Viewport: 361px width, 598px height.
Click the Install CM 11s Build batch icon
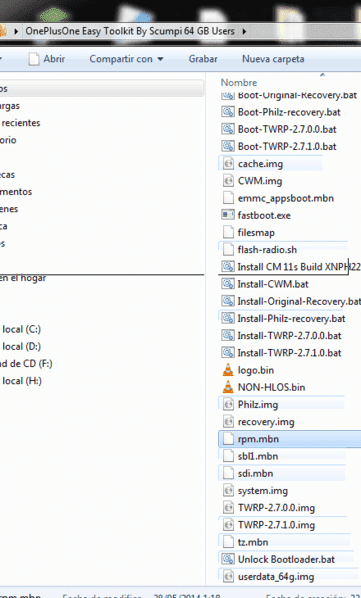pos(228,267)
